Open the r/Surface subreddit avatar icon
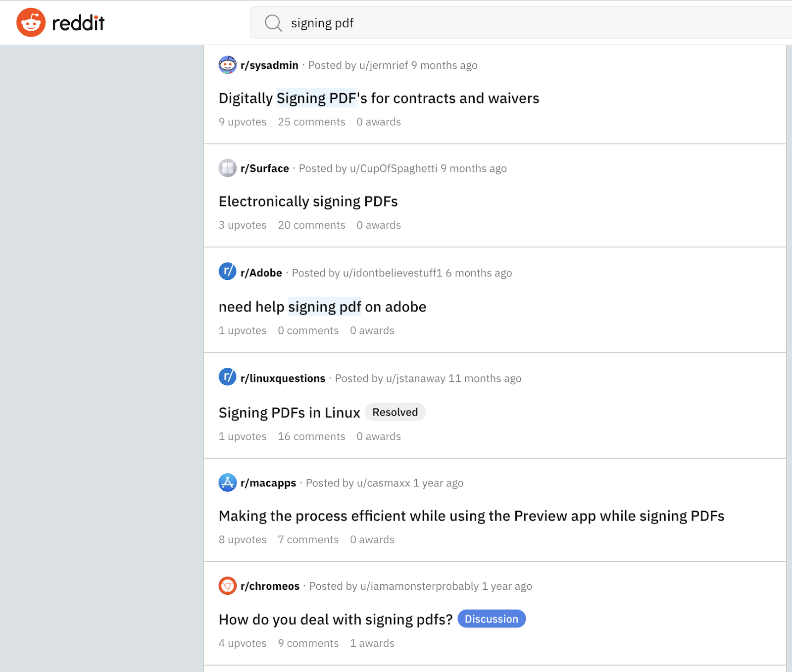Viewport: 792px width, 672px height. (x=227, y=168)
